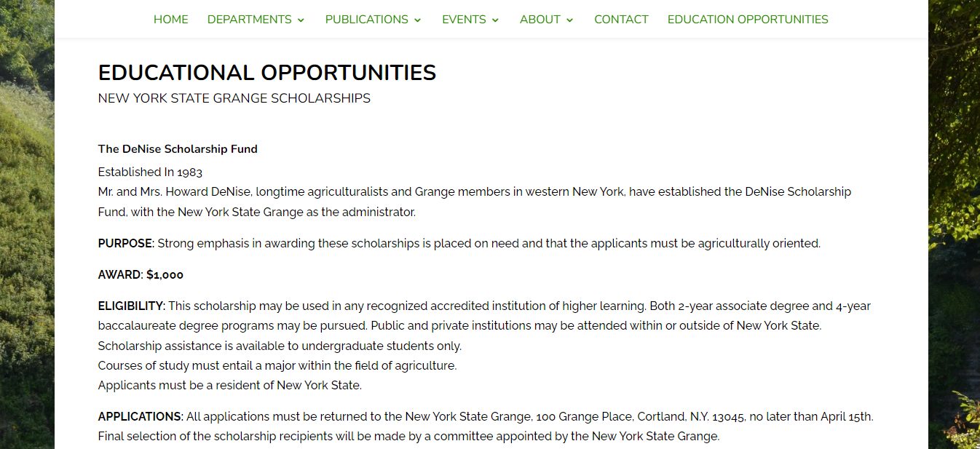The image size is (980, 449).
Task: Expand the chevron next to DEPARTMENTS
Action: (301, 20)
